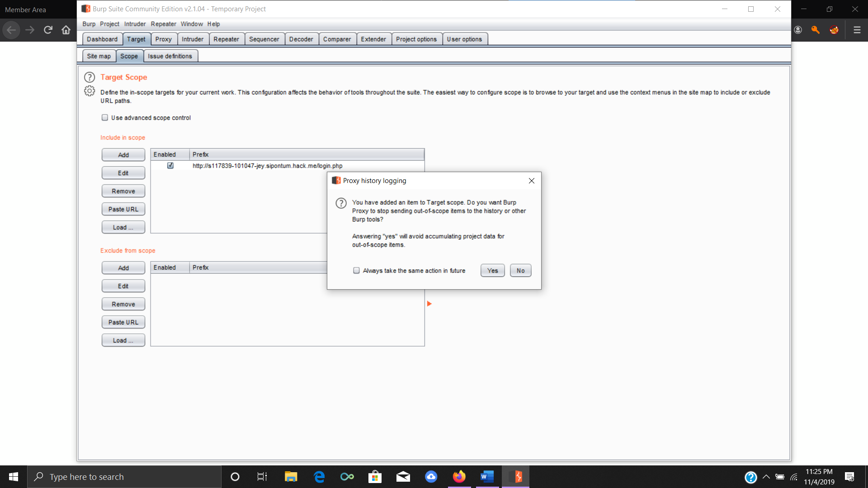Open File Explorer from the taskbar

291,477
